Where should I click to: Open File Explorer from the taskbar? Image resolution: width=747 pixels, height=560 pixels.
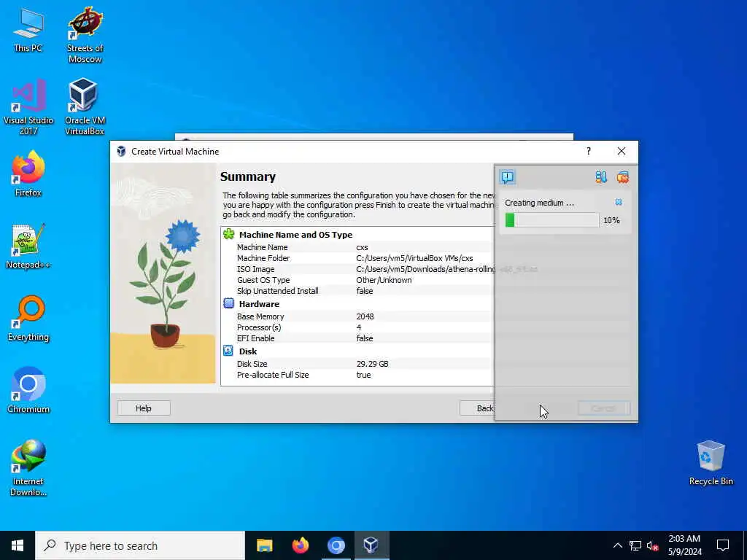click(264, 545)
